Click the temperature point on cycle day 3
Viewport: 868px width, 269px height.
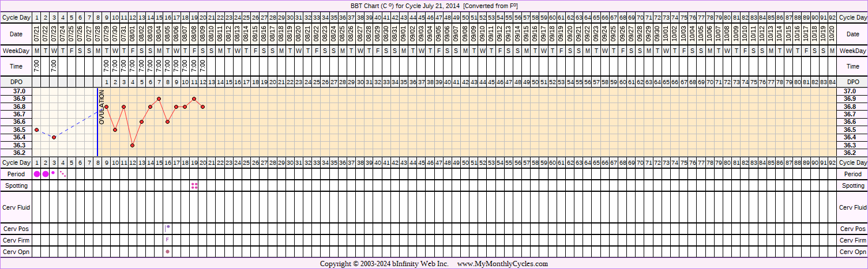point(54,137)
